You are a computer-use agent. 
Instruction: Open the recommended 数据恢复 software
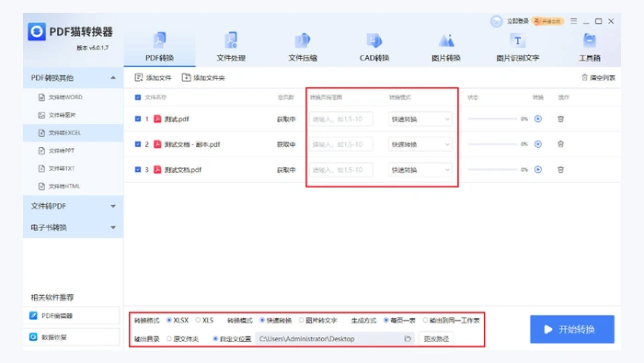pyautogui.click(x=72, y=337)
